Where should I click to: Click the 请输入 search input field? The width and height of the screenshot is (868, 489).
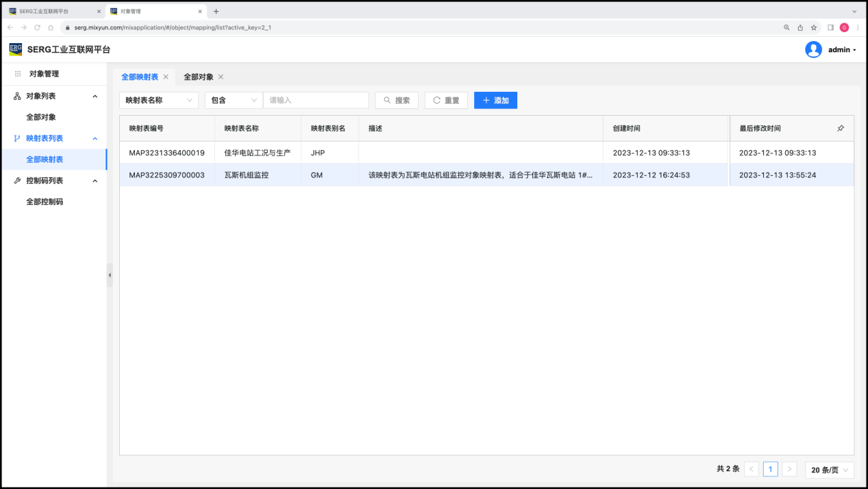pyautogui.click(x=316, y=100)
